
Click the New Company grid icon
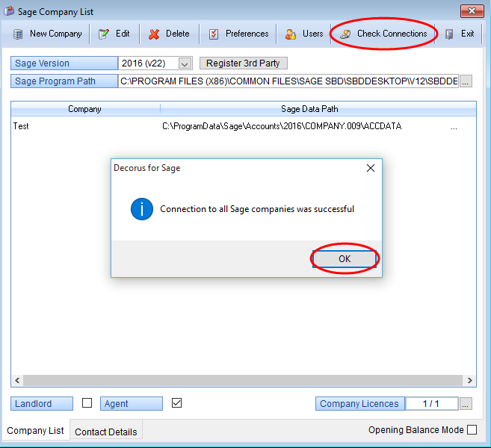18,34
